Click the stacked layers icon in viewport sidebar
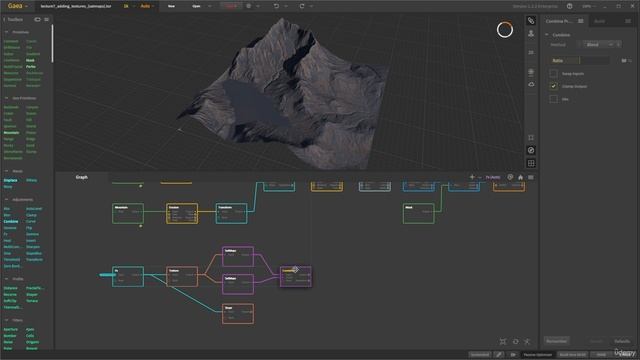The image size is (640, 360). tap(531, 72)
